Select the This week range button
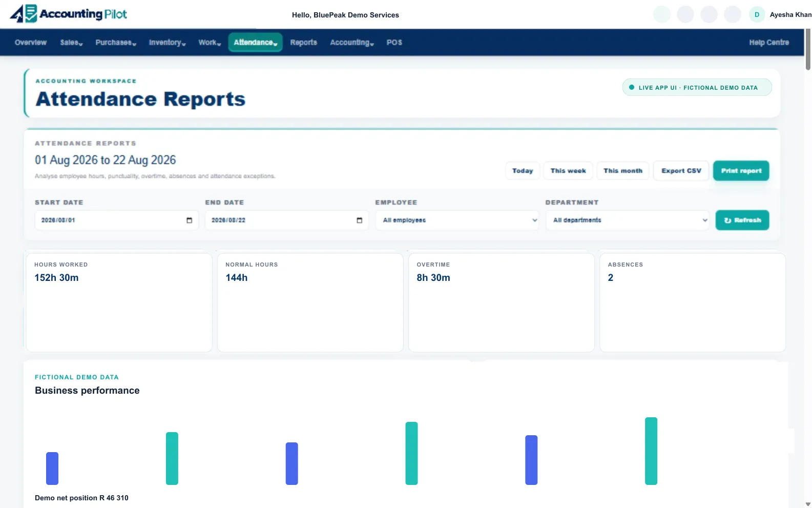This screenshot has height=508, width=812. [568, 171]
